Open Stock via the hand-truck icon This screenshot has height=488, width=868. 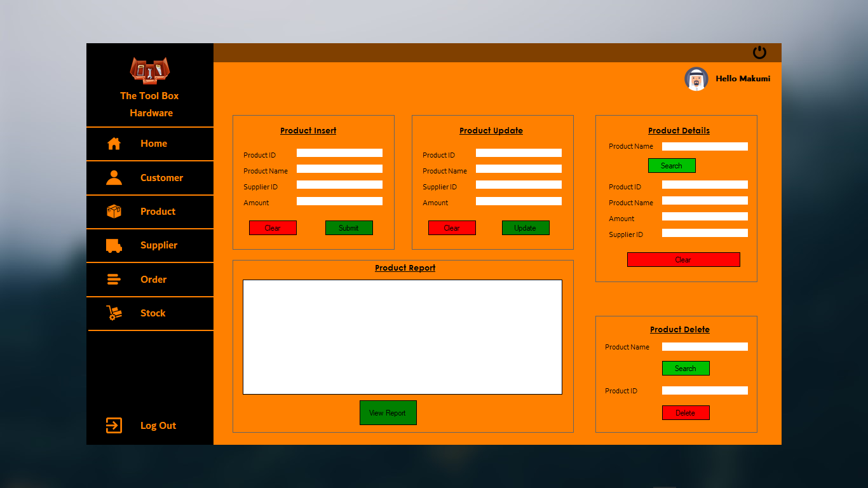(114, 313)
